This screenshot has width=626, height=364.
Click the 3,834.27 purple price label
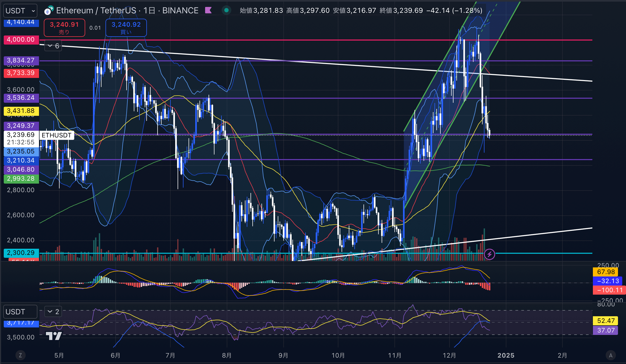click(21, 61)
